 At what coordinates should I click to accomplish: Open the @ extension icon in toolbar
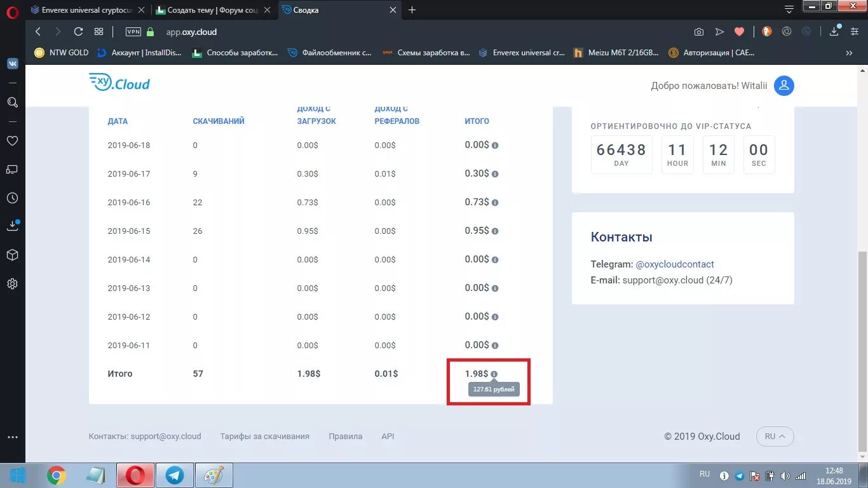[x=787, y=31]
